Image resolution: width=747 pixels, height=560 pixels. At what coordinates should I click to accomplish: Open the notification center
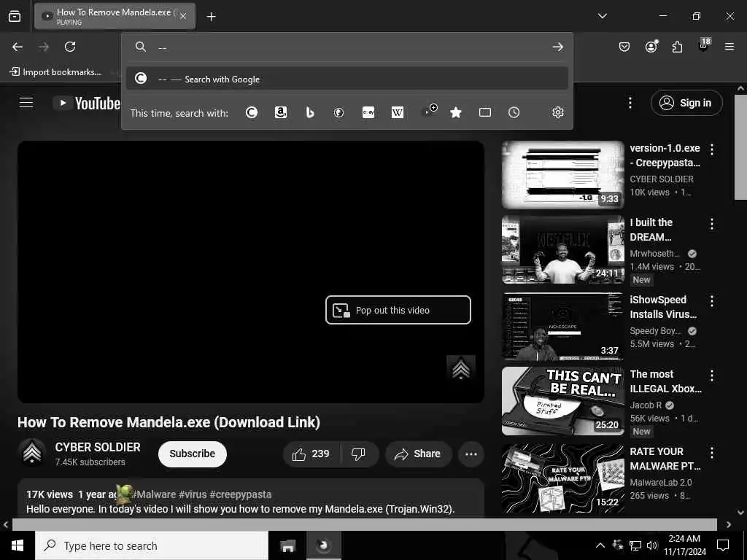[x=723, y=545]
